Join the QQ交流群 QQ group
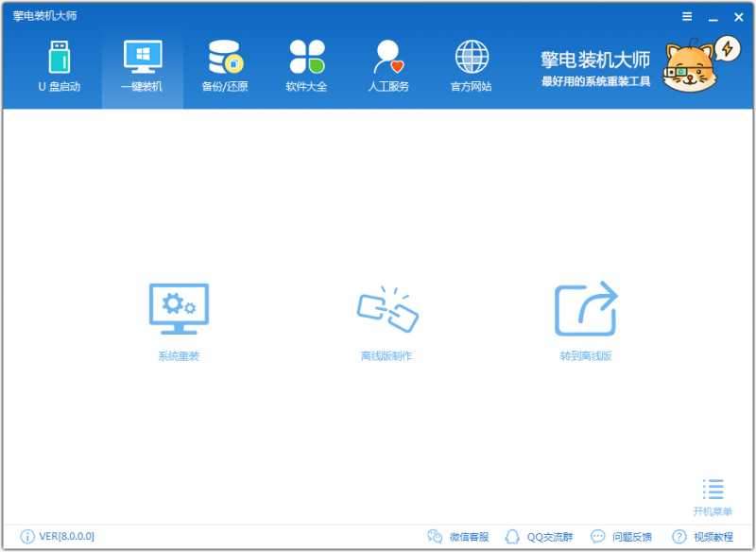Viewport: 756px width, 552px height. click(x=535, y=535)
